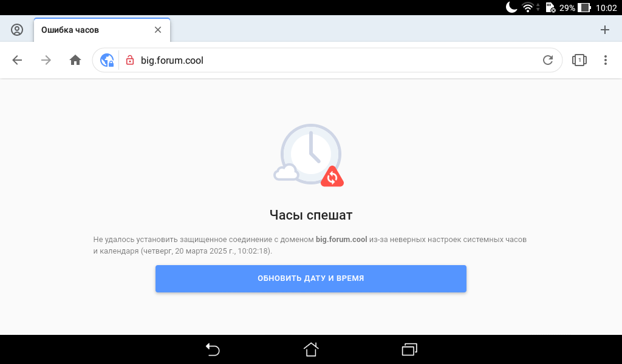Open a new tab with plus icon
Image resolution: width=622 pixels, height=364 pixels.
tap(604, 30)
